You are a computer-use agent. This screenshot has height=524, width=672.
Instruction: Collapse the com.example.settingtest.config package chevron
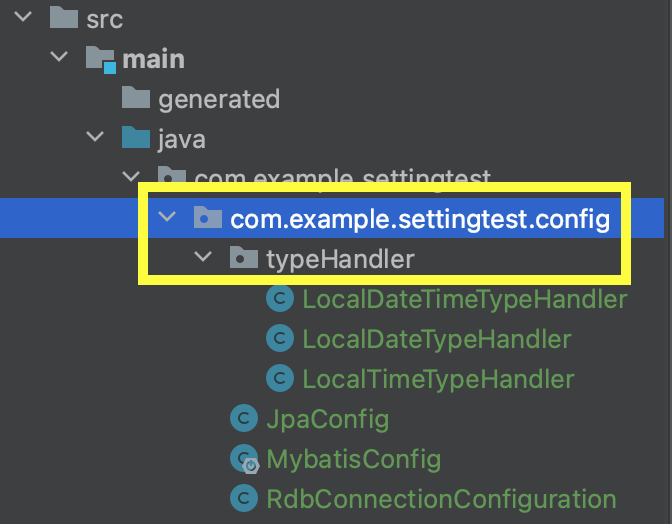167,216
